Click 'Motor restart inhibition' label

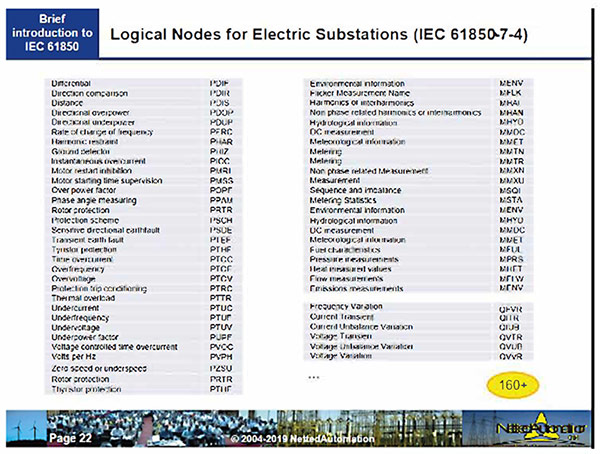coord(91,170)
